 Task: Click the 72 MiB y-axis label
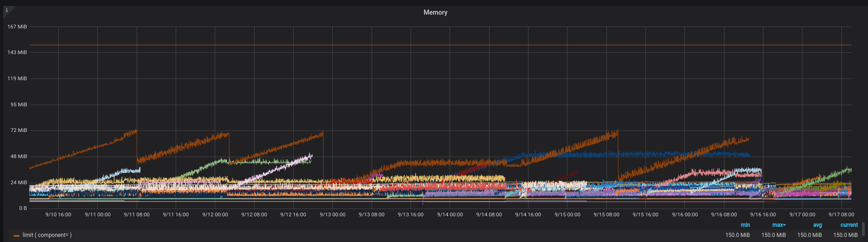pos(19,130)
